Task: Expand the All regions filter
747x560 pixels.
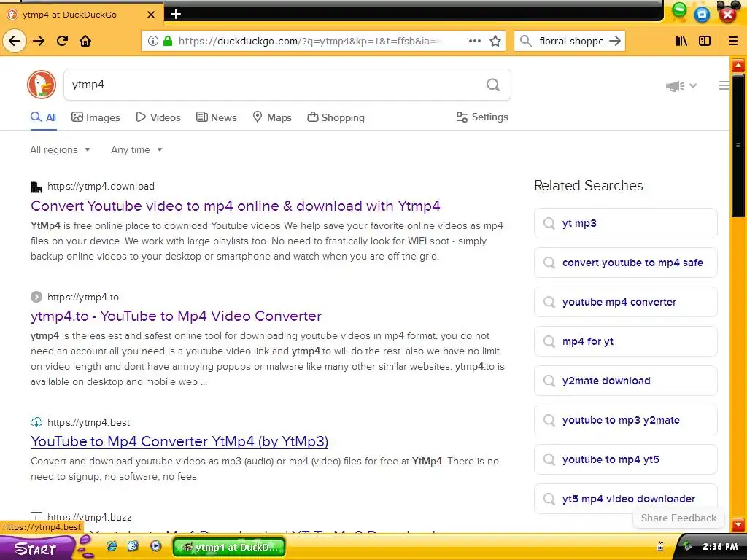Action: coord(60,149)
